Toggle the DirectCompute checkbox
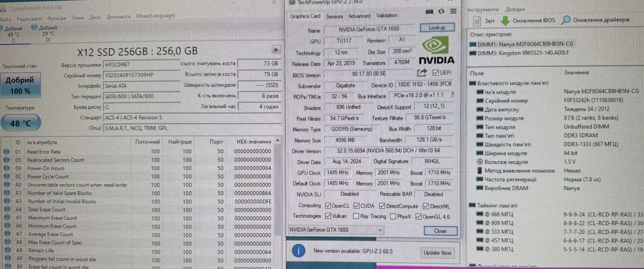The height and width of the screenshot is (269, 644). [x=383, y=206]
